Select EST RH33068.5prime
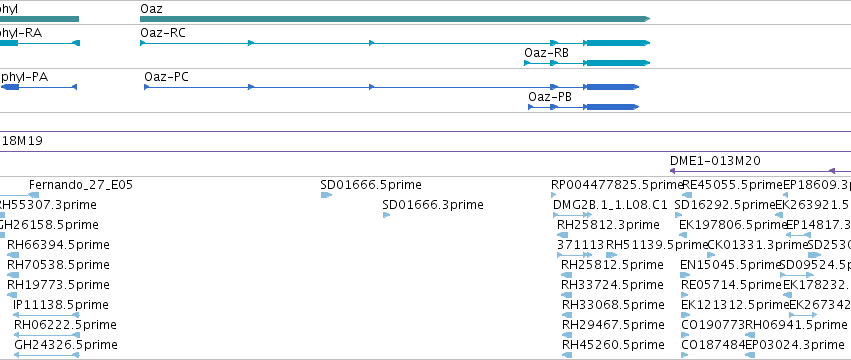851x360 pixels. (x=613, y=305)
